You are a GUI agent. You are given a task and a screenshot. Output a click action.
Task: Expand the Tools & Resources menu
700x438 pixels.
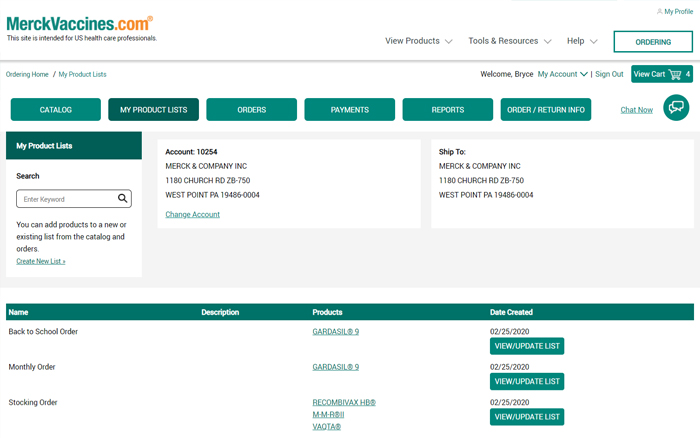510,41
